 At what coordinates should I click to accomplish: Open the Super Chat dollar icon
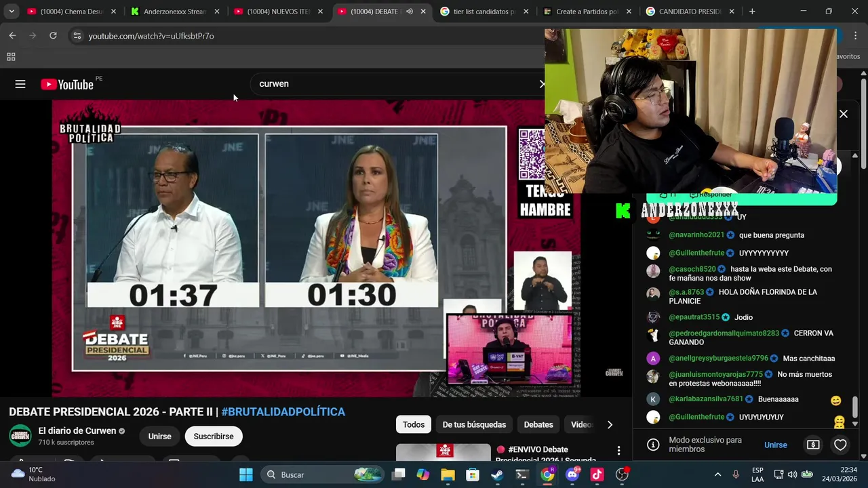tap(813, 445)
